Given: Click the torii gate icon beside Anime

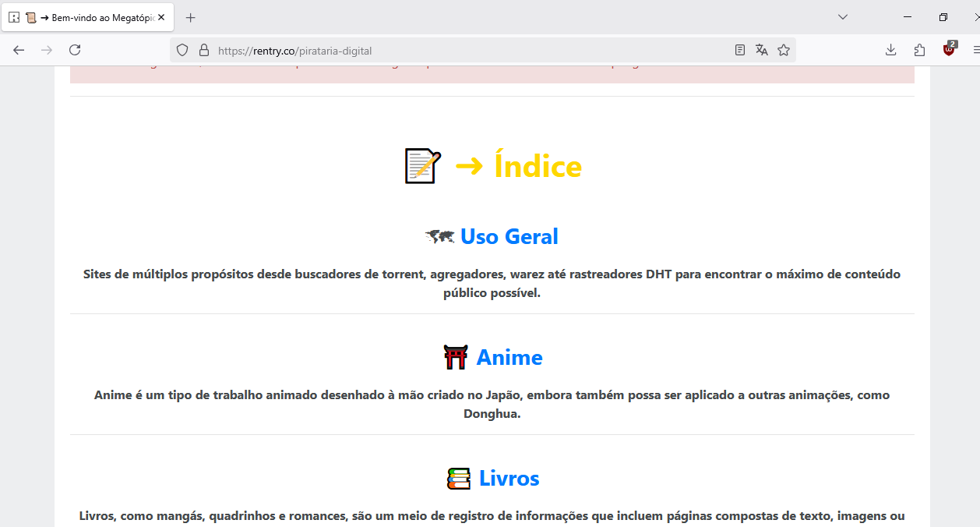Looking at the screenshot, I should coord(456,357).
